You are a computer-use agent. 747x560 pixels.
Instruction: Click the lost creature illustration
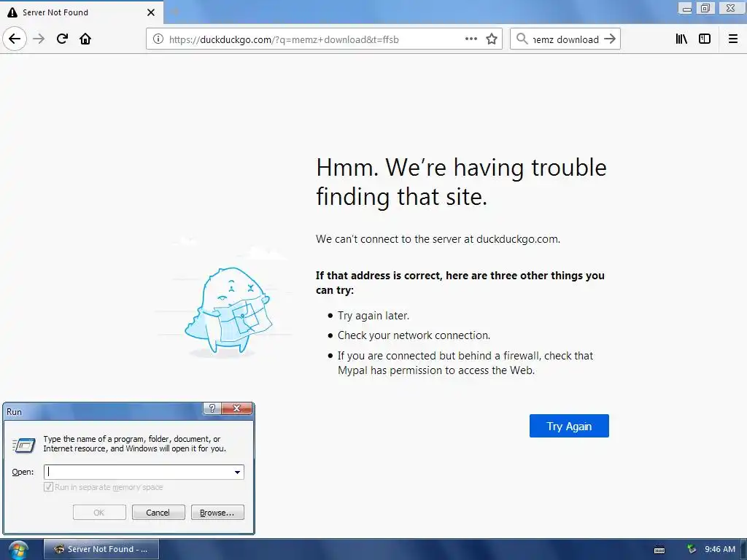228,311
